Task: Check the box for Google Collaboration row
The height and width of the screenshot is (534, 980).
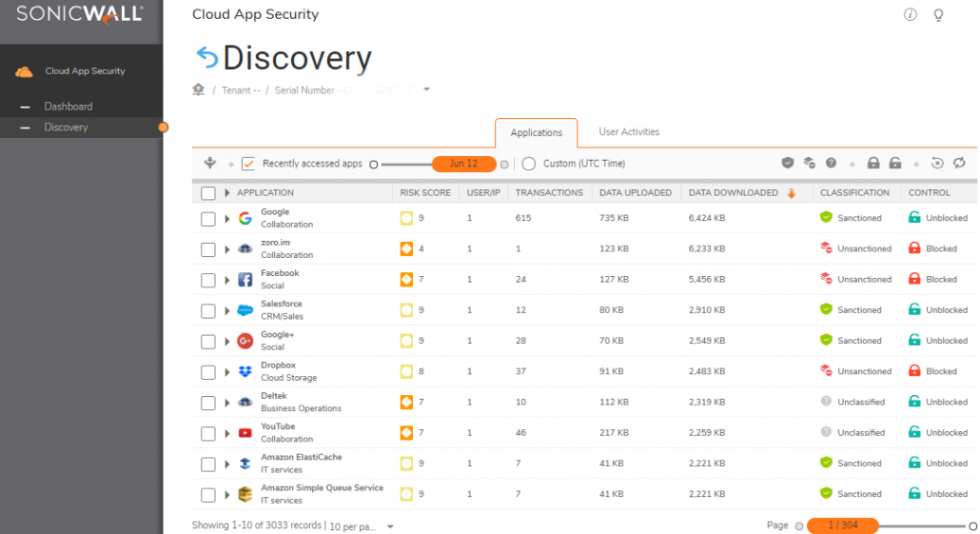Action: (208, 219)
